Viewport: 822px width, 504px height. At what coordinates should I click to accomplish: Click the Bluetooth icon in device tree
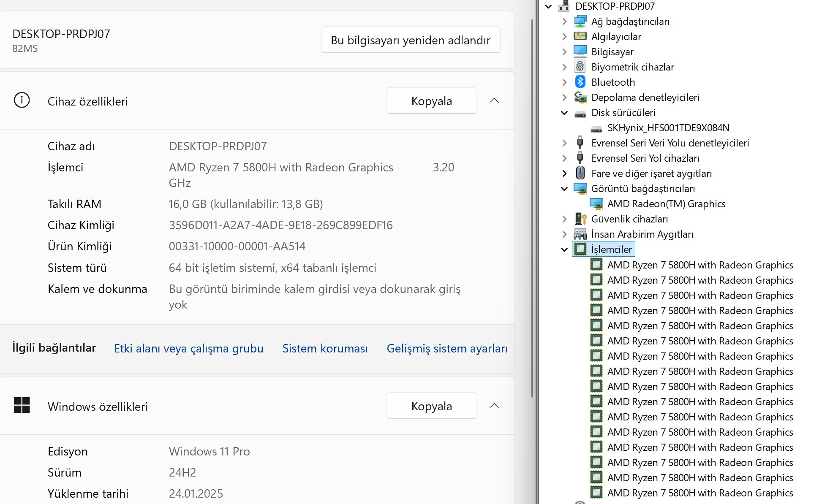click(x=580, y=82)
